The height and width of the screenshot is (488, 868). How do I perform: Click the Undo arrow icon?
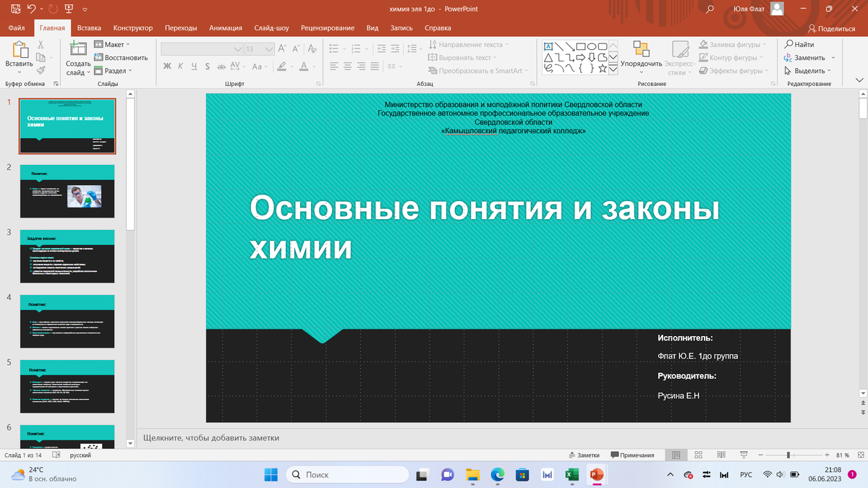pyautogui.click(x=31, y=9)
